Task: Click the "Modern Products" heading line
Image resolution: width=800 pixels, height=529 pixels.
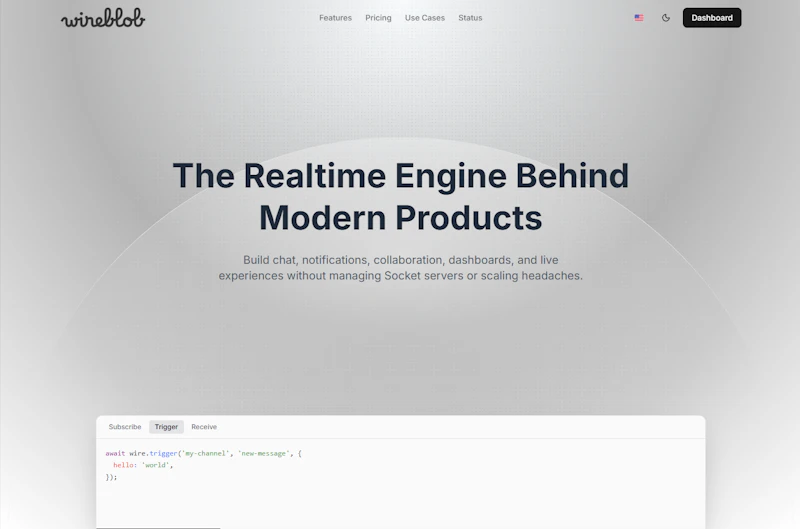Action: 401,218
